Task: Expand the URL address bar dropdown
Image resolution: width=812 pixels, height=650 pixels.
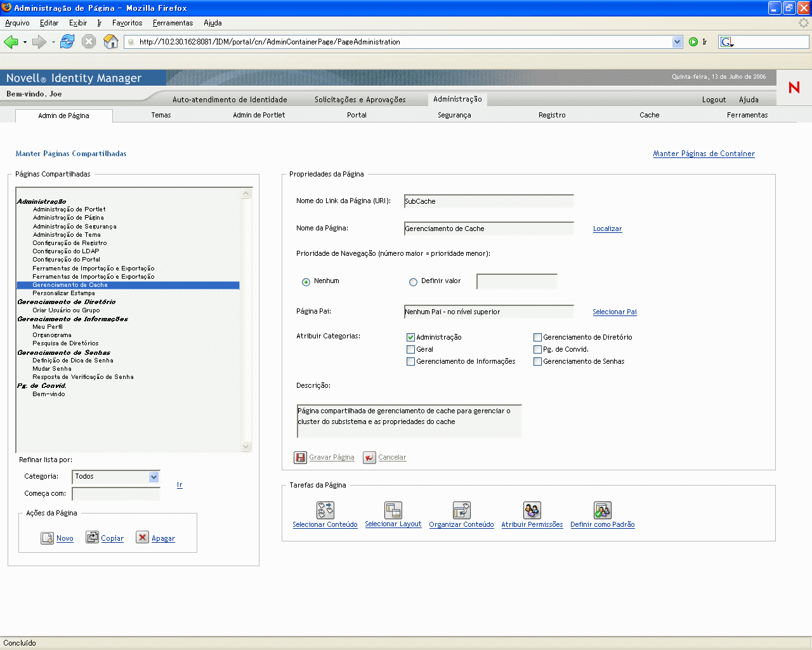Action: (x=676, y=42)
